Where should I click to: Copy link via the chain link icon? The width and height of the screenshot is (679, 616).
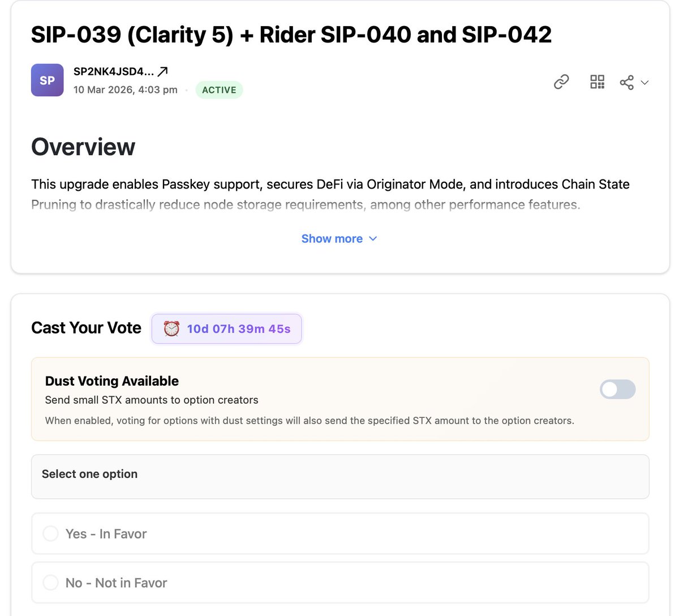(x=561, y=82)
